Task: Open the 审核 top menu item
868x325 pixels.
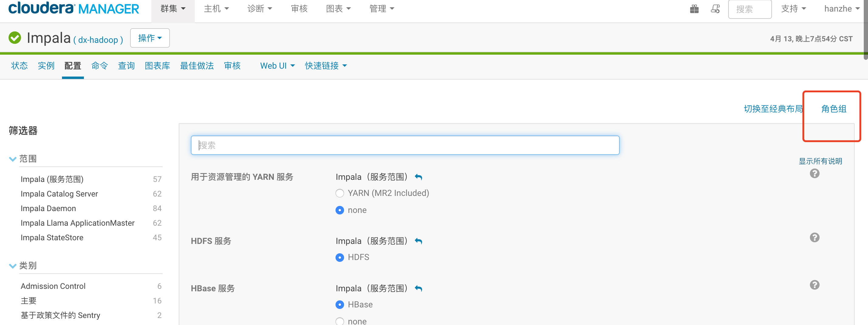Action: [299, 9]
